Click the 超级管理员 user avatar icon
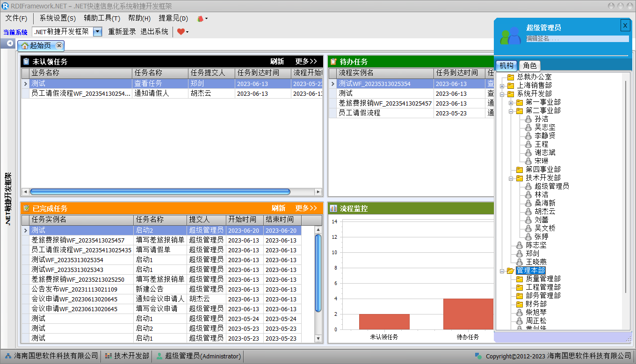Viewport: 636px width, 364px height. click(x=510, y=36)
